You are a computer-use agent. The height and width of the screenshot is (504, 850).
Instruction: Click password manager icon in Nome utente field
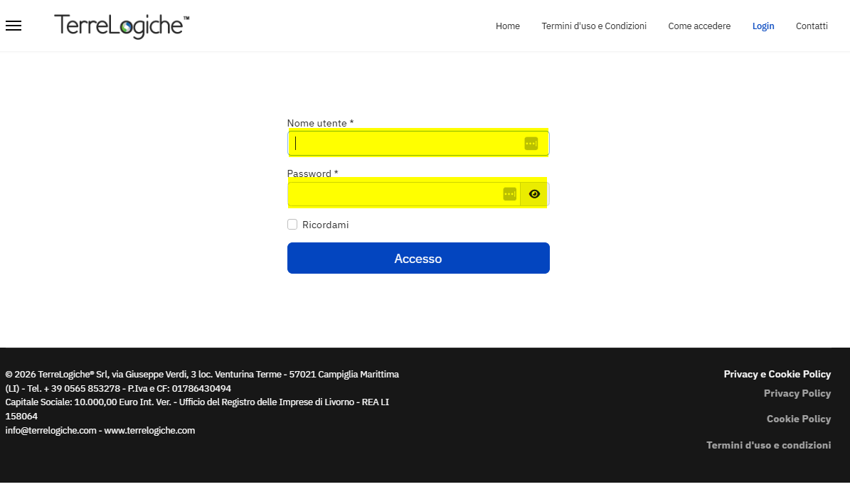pos(531,144)
